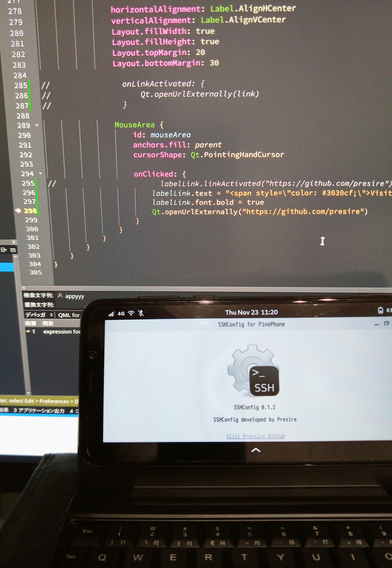
Task: Click the disabled Bluetooth icon on the phone
Action: tap(141, 313)
